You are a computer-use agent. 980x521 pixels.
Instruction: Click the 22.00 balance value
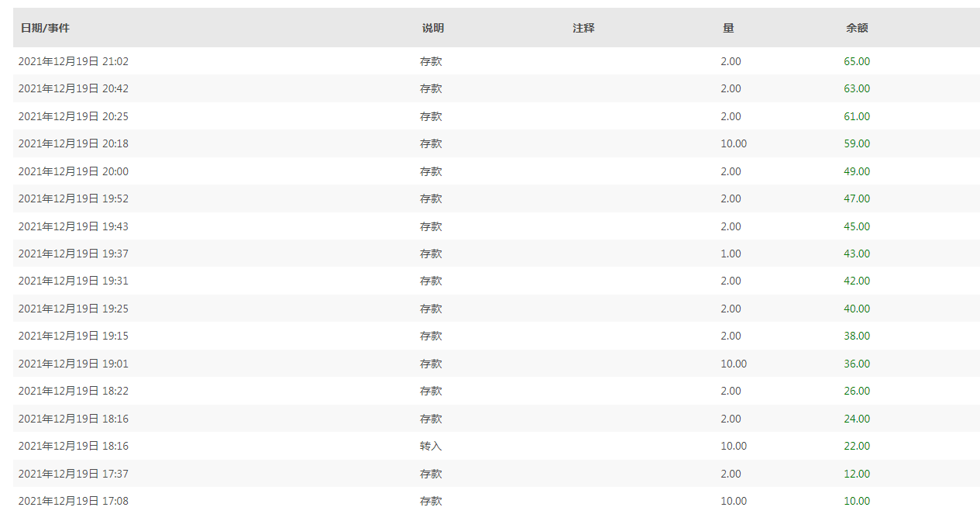(x=857, y=446)
